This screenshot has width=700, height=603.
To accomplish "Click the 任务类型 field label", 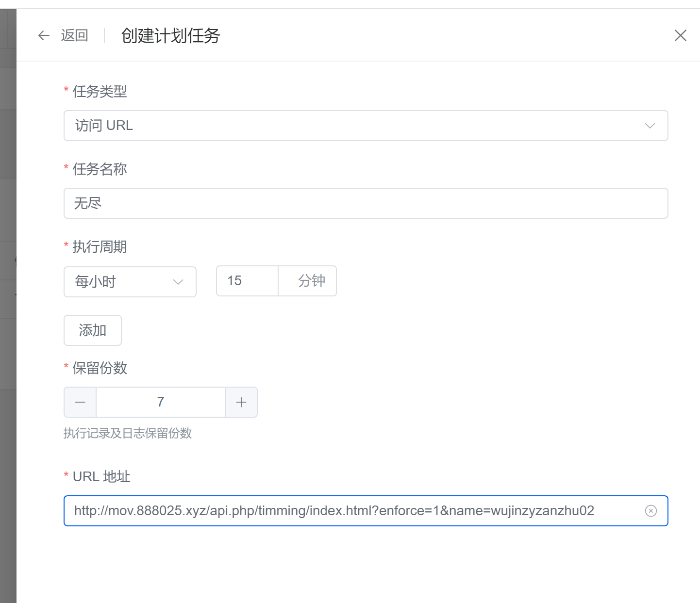I will (x=100, y=91).
